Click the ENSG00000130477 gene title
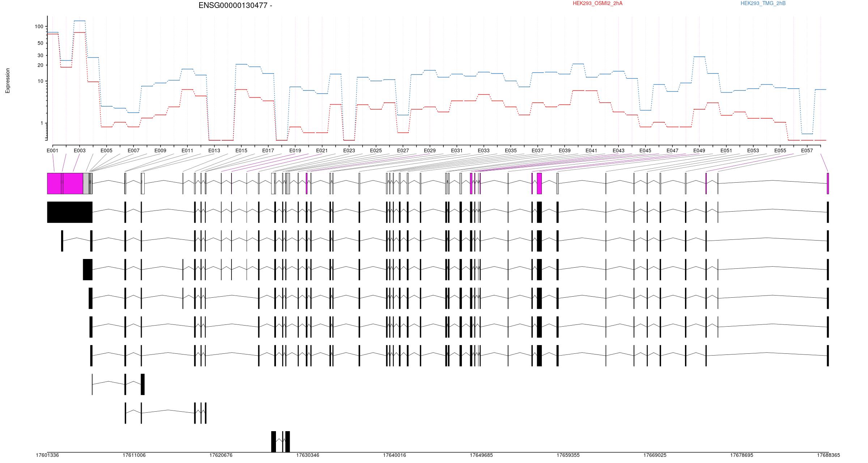This screenshot has width=868, height=463. pos(235,5)
